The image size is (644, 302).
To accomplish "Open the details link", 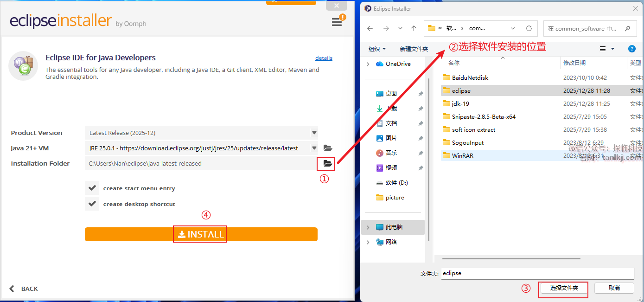I will coord(324,58).
